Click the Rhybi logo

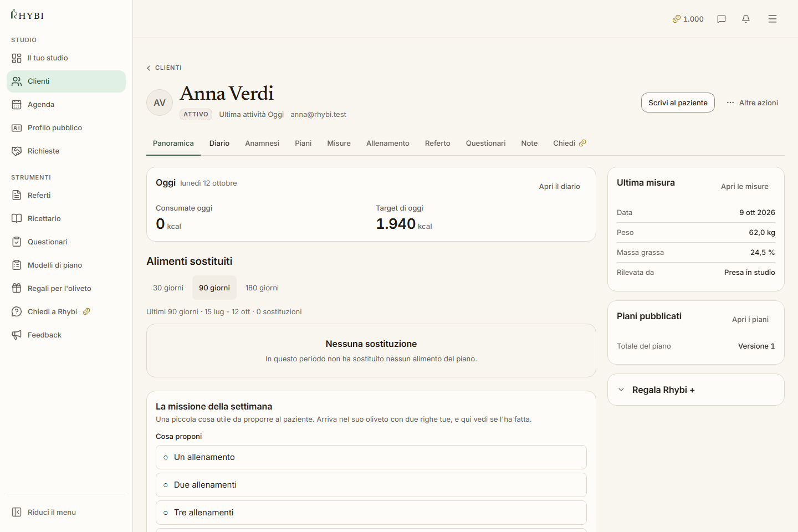coord(27,15)
